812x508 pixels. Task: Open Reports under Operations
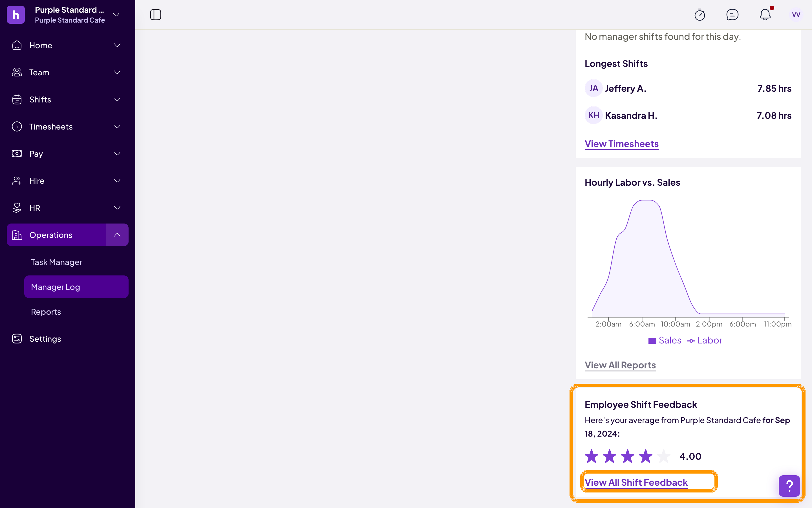[x=46, y=312]
